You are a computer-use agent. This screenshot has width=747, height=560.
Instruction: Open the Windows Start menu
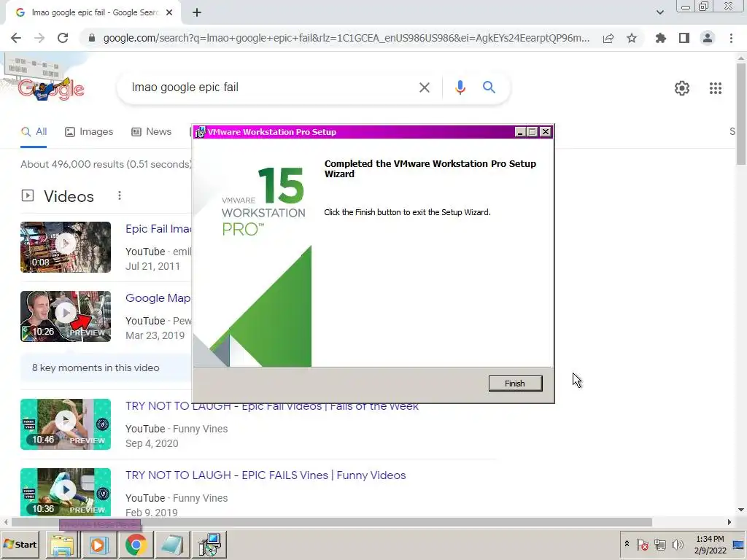click(20, 544)
